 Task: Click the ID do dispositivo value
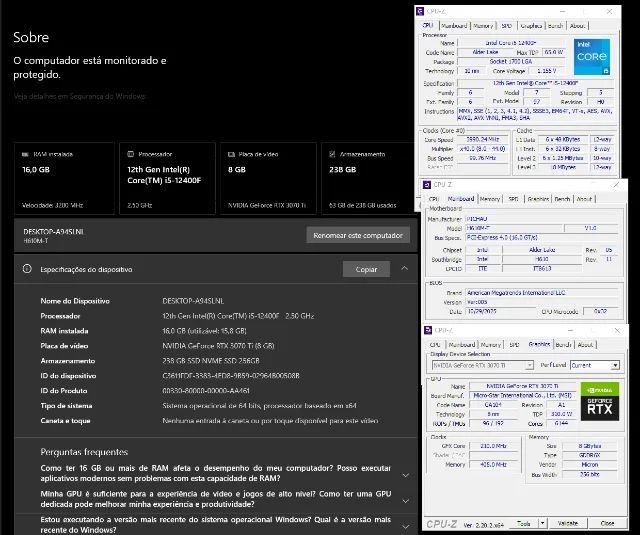[x=231, y=375]
